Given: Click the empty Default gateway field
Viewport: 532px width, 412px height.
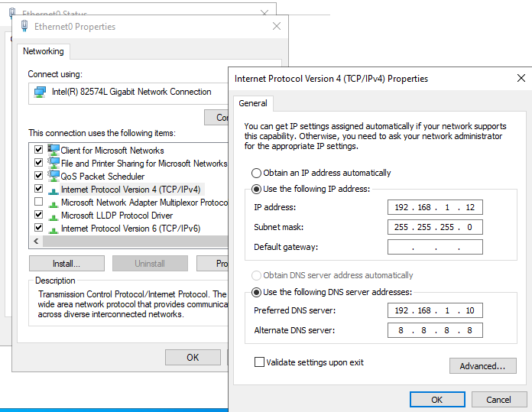Looking at the screenshot, I should pos(435,247).
